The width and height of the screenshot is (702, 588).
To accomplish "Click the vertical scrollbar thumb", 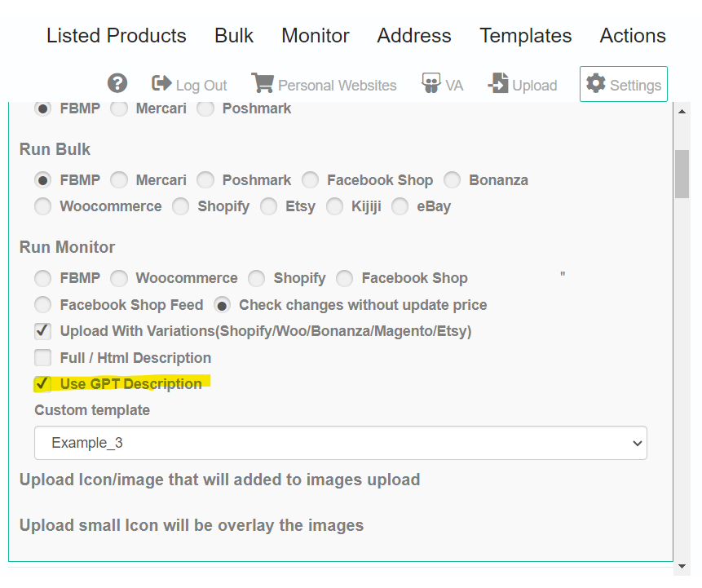I will point(682,174).
